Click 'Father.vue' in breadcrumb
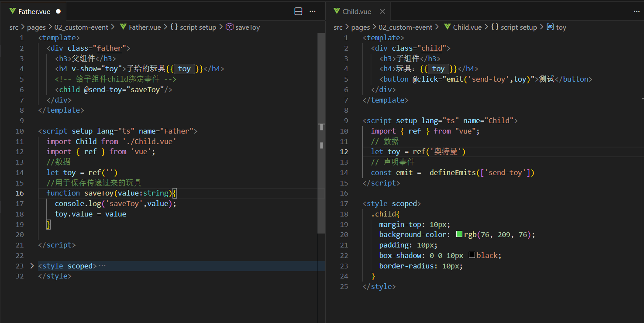 (x=145, y=27)
